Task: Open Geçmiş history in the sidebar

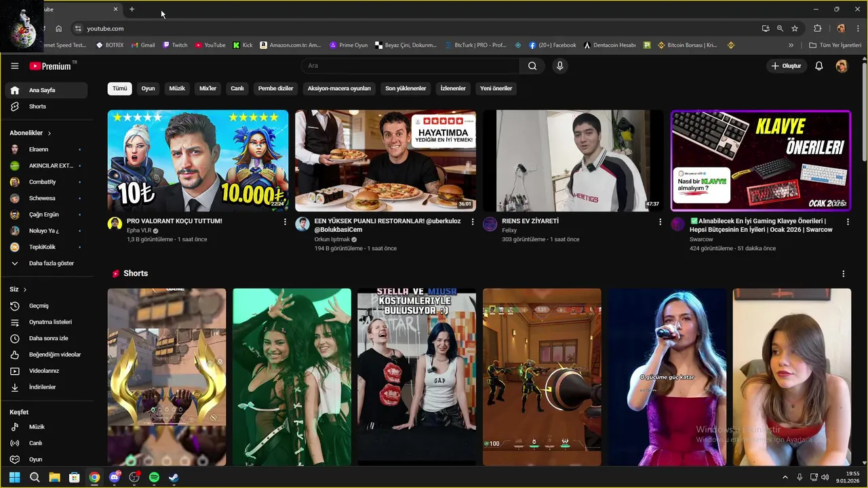Action: pos(46,306)
